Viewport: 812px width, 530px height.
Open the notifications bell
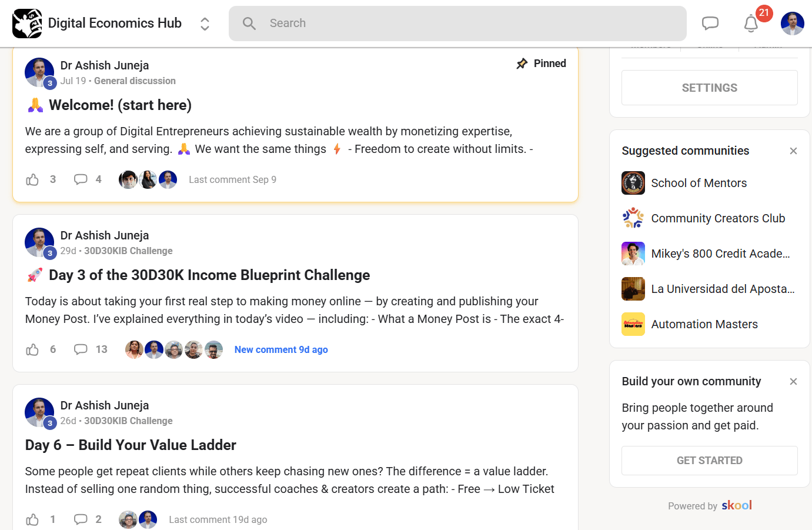[x=751, y=24]
